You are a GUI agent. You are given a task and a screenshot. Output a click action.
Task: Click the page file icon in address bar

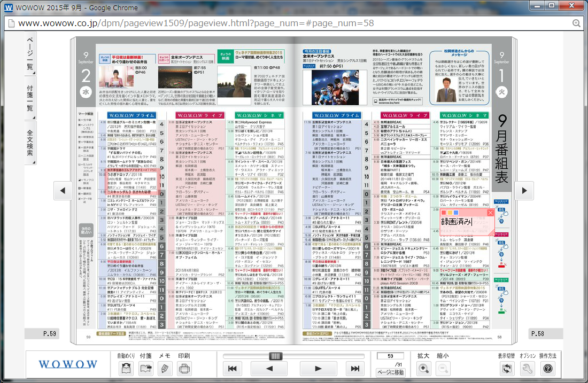coord(11,23)
